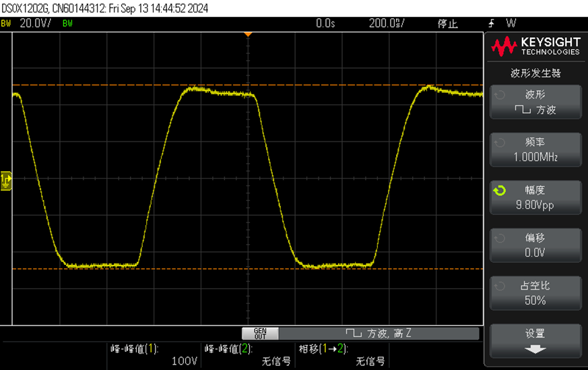
Task: Click the 停止 run status indicator
Action: click(448, 24)
